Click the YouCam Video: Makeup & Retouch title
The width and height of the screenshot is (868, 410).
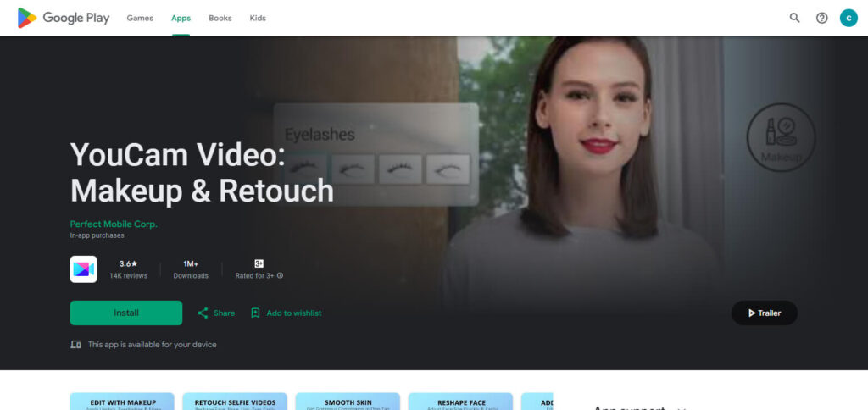(202, 172)
